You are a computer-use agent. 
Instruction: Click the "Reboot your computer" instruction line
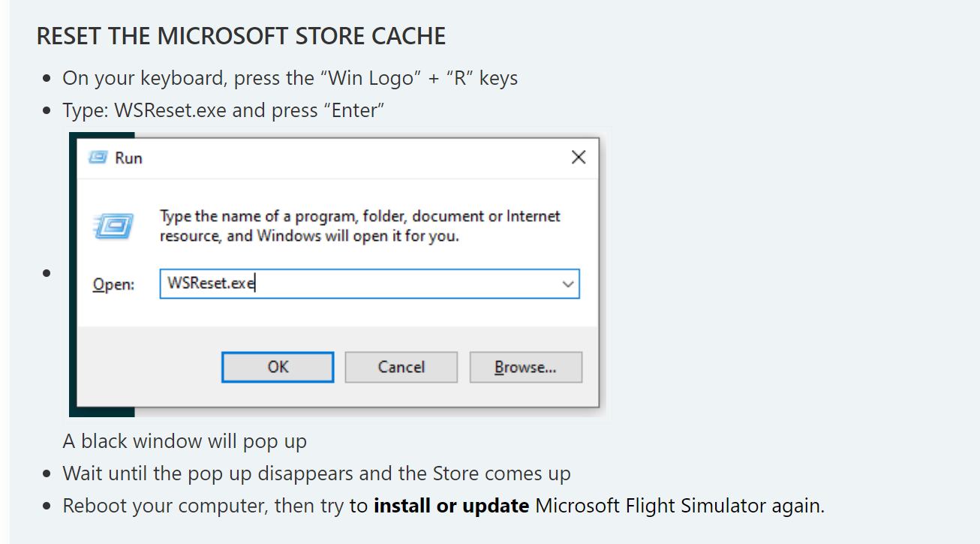click(443, 506)
